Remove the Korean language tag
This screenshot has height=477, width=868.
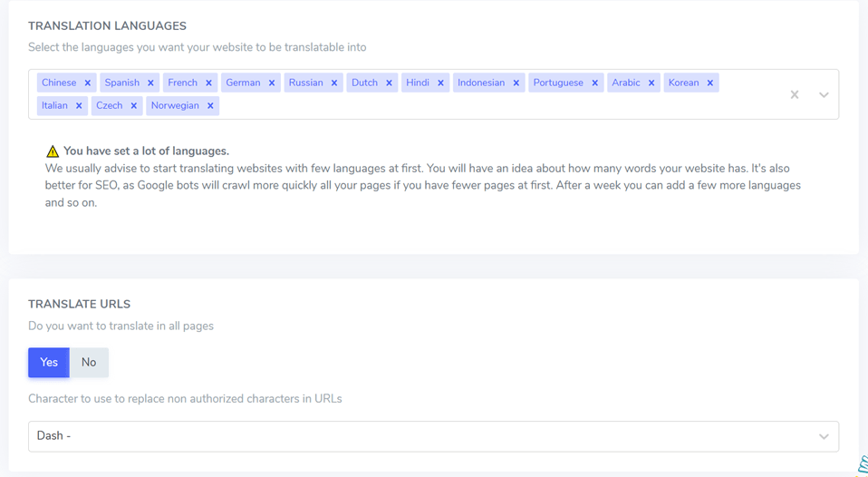coord(710,83)
